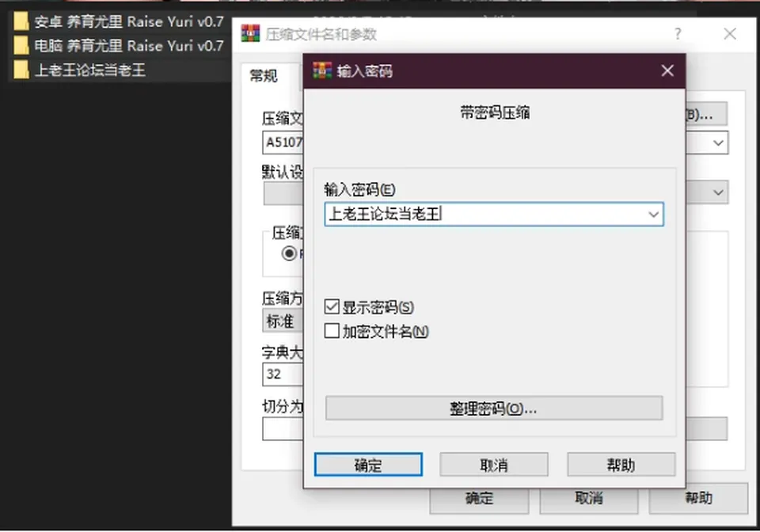760x532 pixels.
Task: Select the file name 电脑 养育尤里 Raise Yuri v0.7
Action: click(129, 46)
